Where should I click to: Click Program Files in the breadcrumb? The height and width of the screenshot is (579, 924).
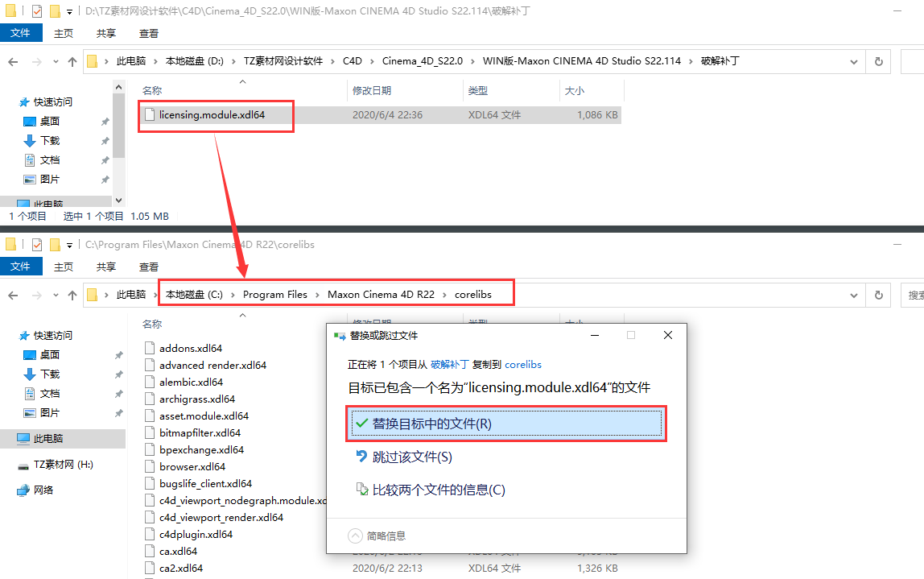pos(275,294)
